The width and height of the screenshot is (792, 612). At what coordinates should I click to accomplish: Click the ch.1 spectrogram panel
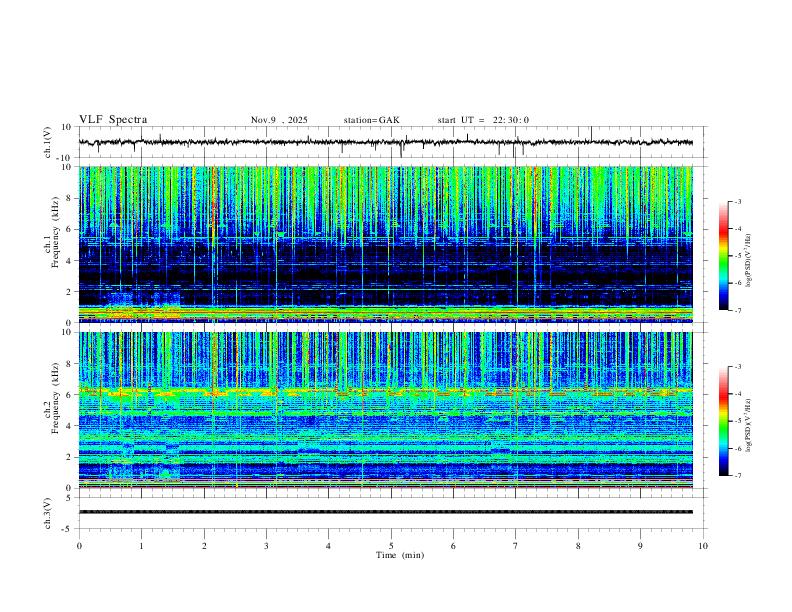coord(385,244)
